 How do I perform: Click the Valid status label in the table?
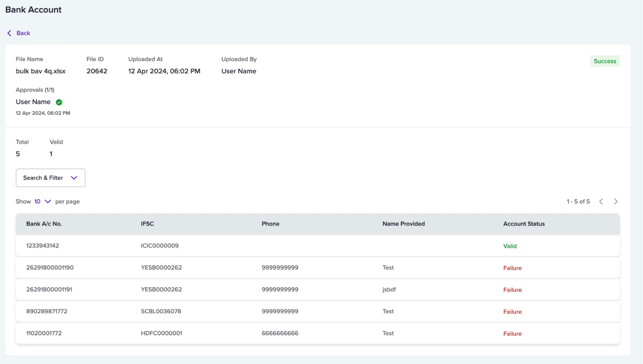pyautogui.click(x=510, y=246)
